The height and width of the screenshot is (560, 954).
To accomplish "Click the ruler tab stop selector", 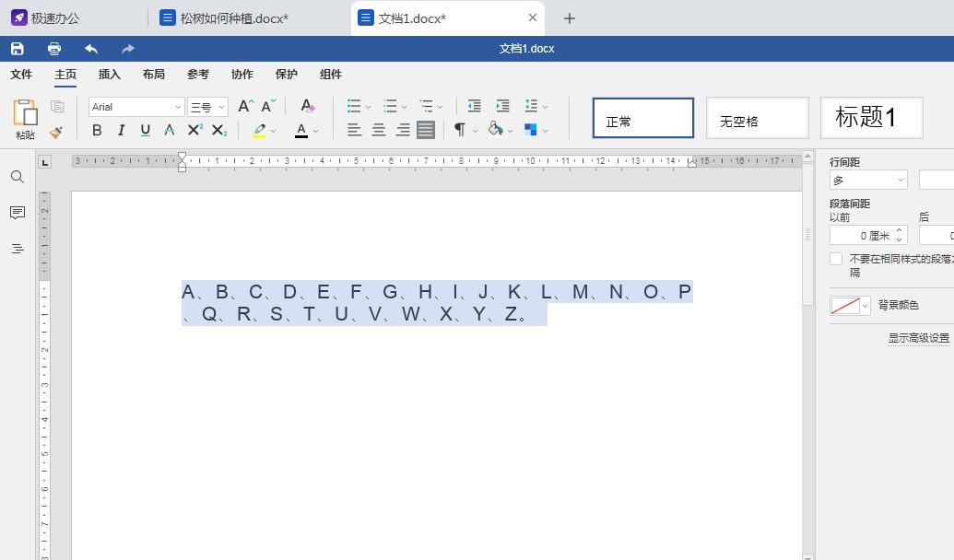I will (45, 162).
